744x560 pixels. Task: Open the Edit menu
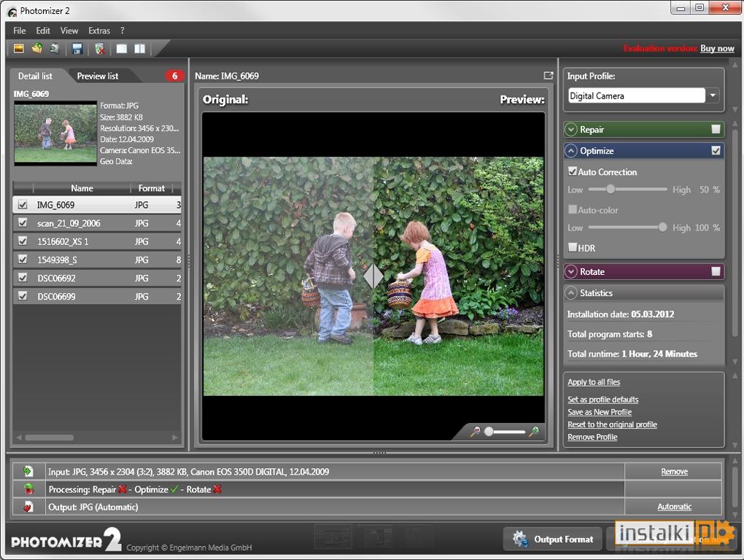tap(43, 31)
